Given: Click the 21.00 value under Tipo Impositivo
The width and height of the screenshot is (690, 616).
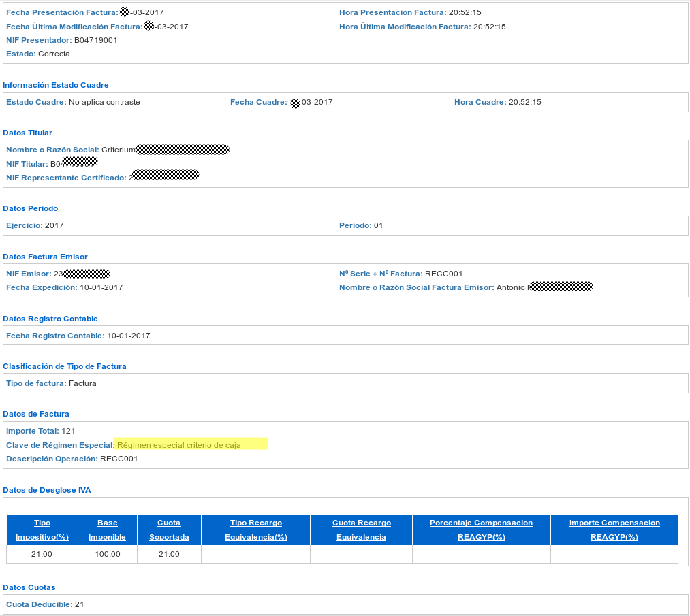Looking at the screenshot, I should click(42, 554).
